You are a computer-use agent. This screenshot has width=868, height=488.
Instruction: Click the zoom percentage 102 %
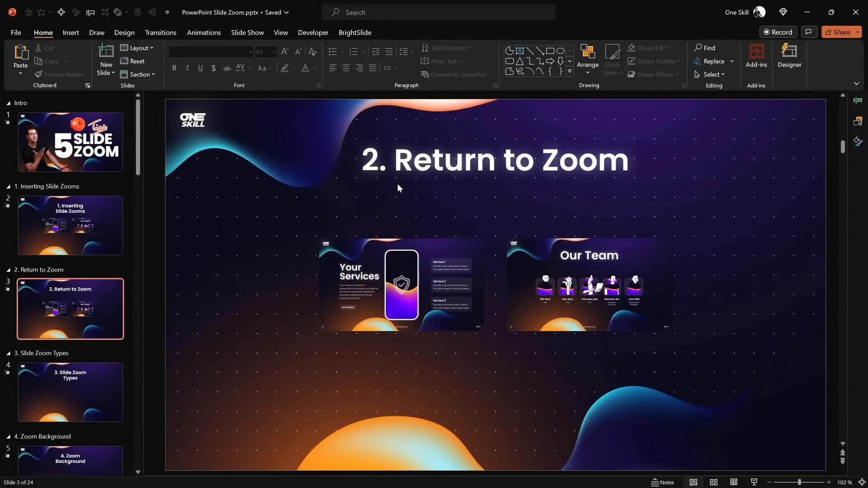844,482
